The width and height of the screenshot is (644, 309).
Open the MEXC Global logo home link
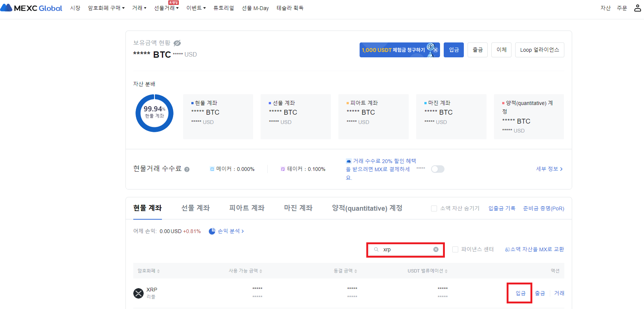tap(31, 8)
